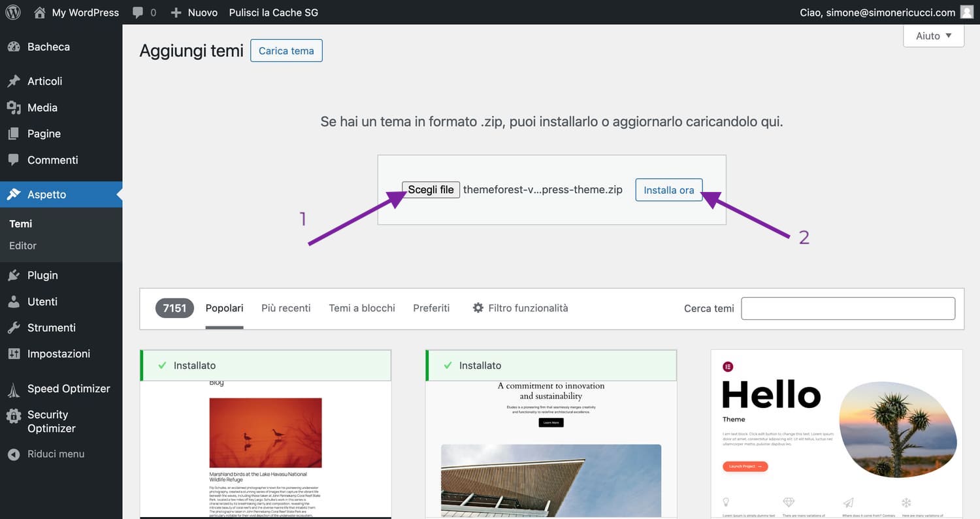Click the Aggiungi temi heading
980x519 pixels.
pyautogui.click(x=191, y=51)
